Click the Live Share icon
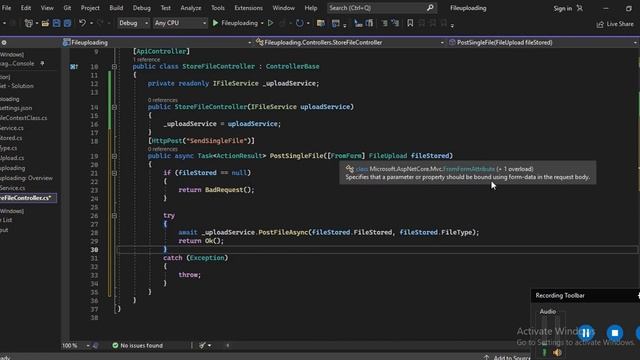This screenshot has height=360, width=640. click(600, 24)
